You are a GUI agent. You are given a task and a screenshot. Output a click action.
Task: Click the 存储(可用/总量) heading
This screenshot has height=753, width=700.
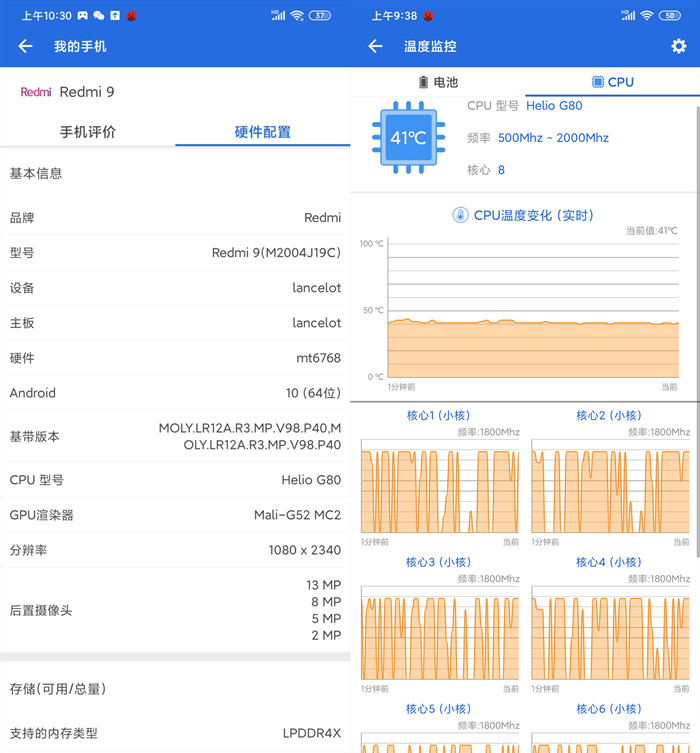pyautogui.click(x=58, y=689)
